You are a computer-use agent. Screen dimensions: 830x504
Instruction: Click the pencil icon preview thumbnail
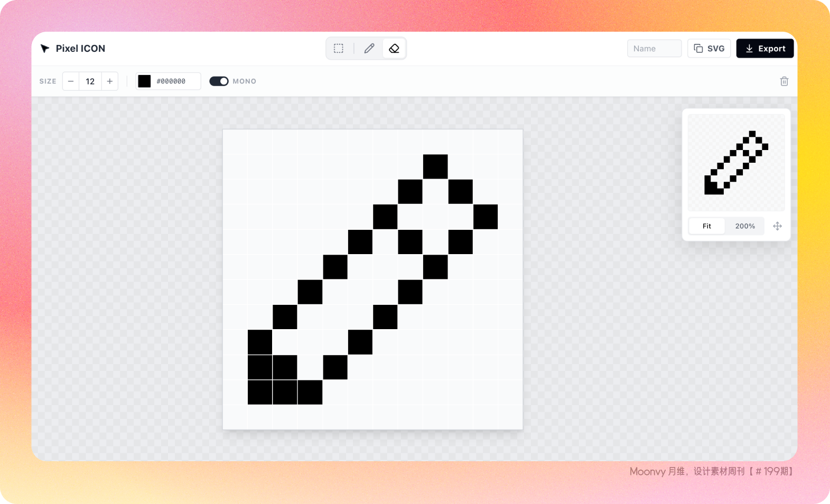736,163
